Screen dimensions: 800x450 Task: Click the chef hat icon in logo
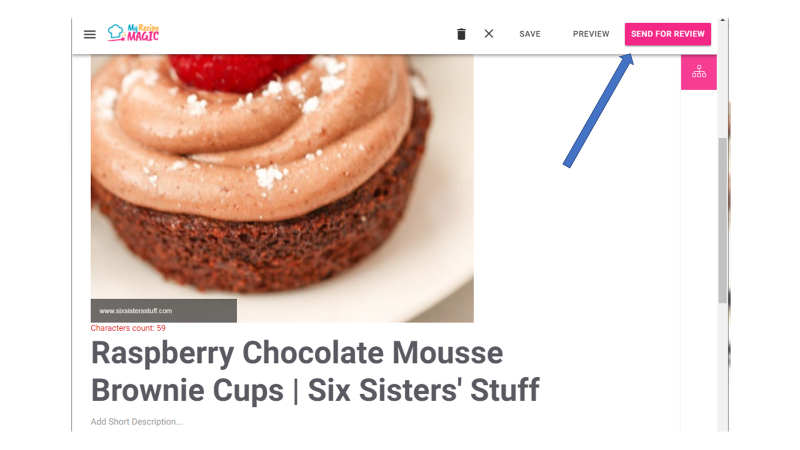(x=116, y=33)
